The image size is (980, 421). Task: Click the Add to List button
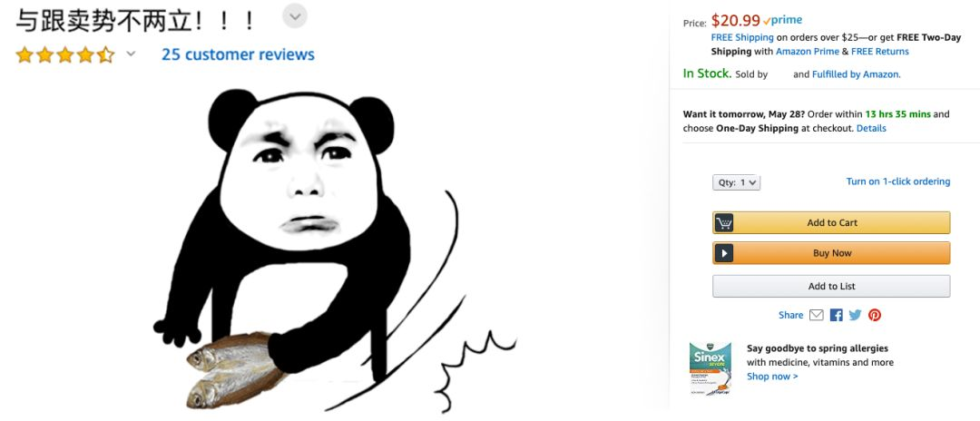831,286
